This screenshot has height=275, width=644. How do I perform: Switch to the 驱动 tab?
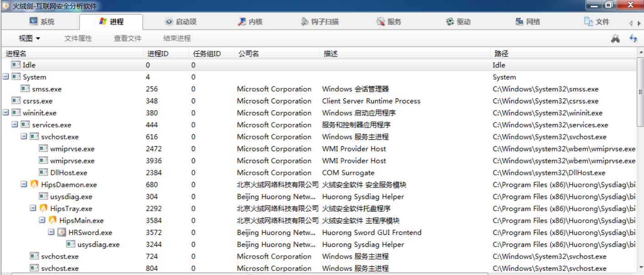tap(458, 21)
